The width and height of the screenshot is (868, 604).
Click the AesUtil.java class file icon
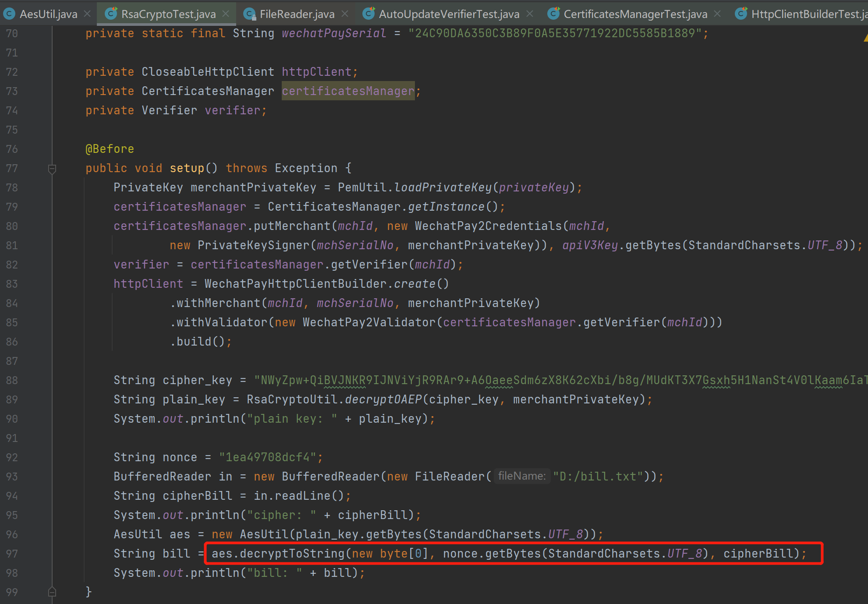(9, 14)
